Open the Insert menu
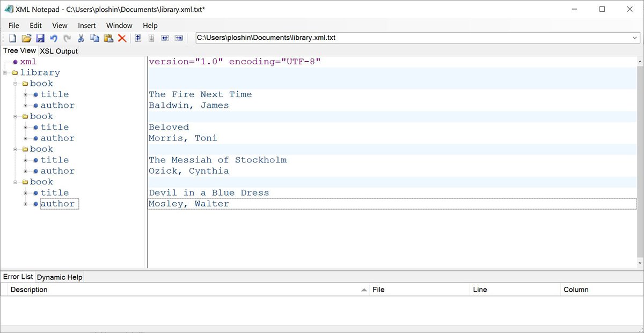This screenshot has height=333, width=644. 86,25
